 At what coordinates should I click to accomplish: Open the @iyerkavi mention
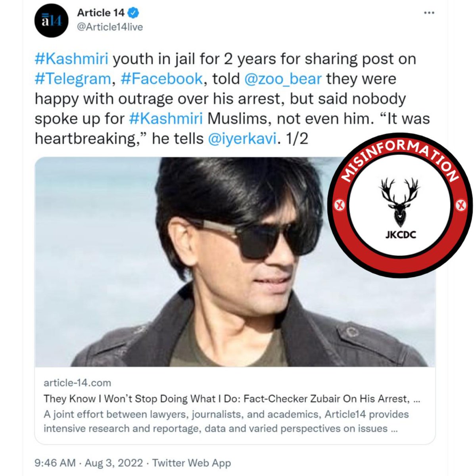(x=242, y=138)
